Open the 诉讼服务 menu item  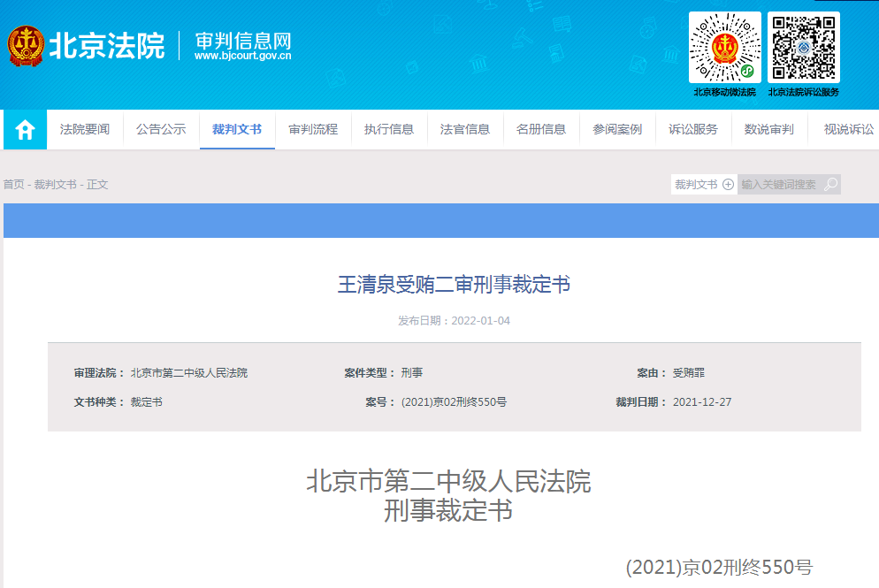click(693, 130)
